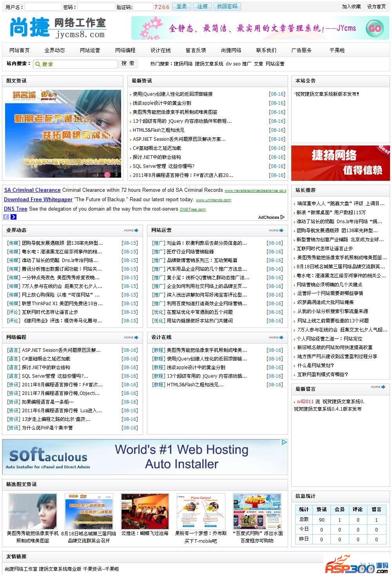Image resolution: width=392 pixels, height=575 pixels.
Task: Go to next ad with right arrow
Action: (x=13, y=217)
